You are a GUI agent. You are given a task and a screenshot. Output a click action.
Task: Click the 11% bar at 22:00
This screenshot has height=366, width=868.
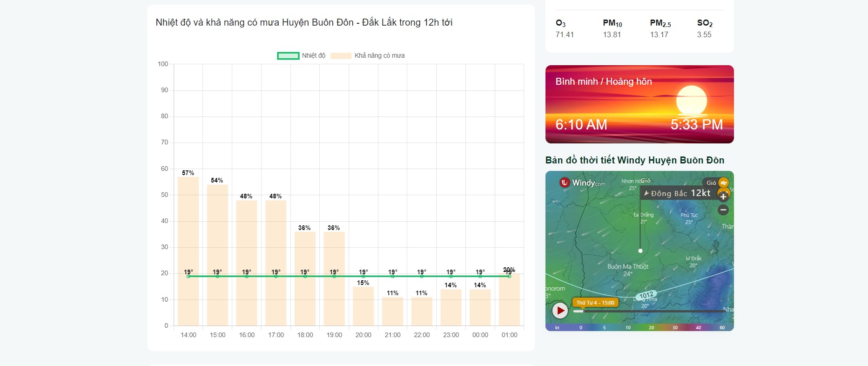(x=422, y=311)
